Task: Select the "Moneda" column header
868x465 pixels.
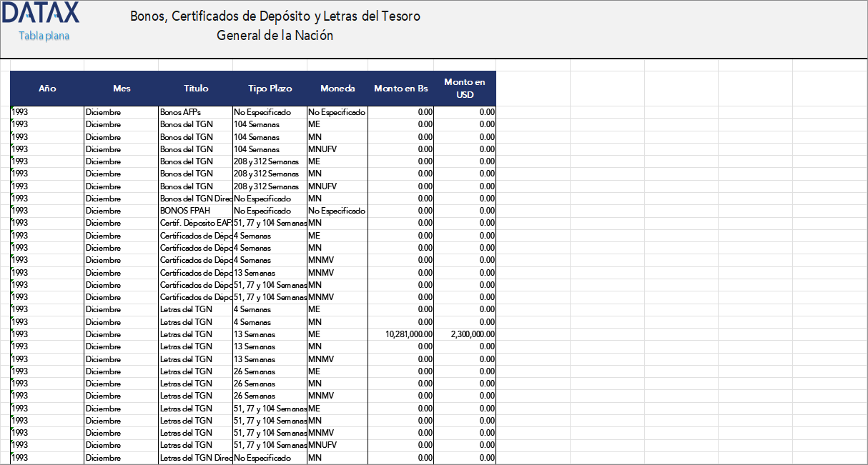Action: (337, 88)
